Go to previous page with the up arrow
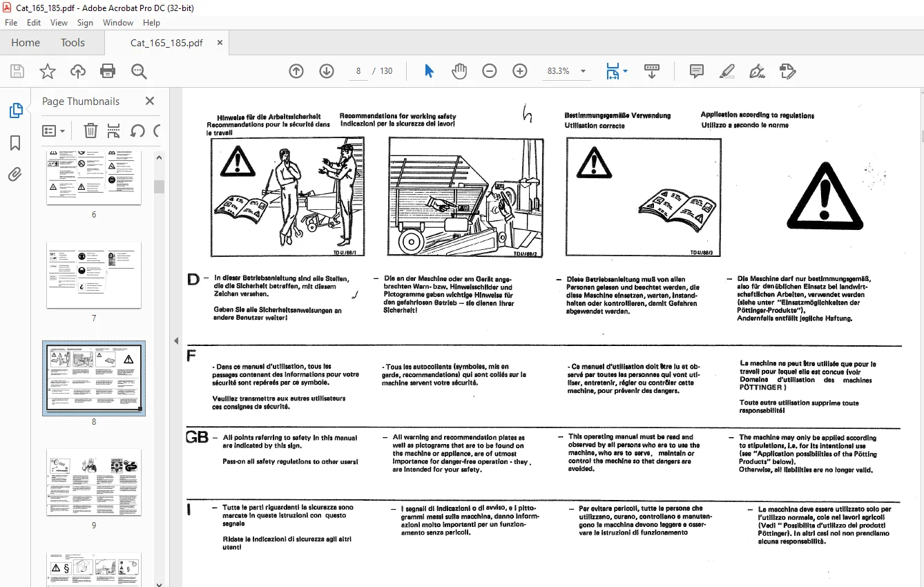Screen dimensions: 924x587 coord(296,71)
